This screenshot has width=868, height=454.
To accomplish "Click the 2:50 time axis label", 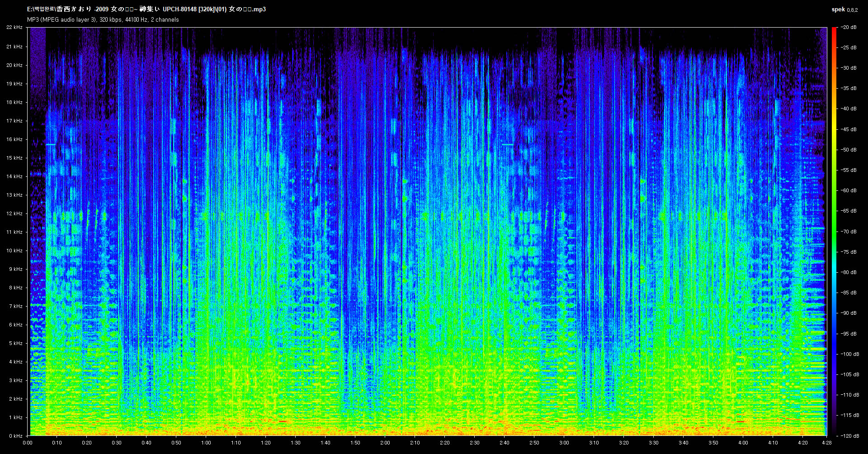I will point(534,443).
